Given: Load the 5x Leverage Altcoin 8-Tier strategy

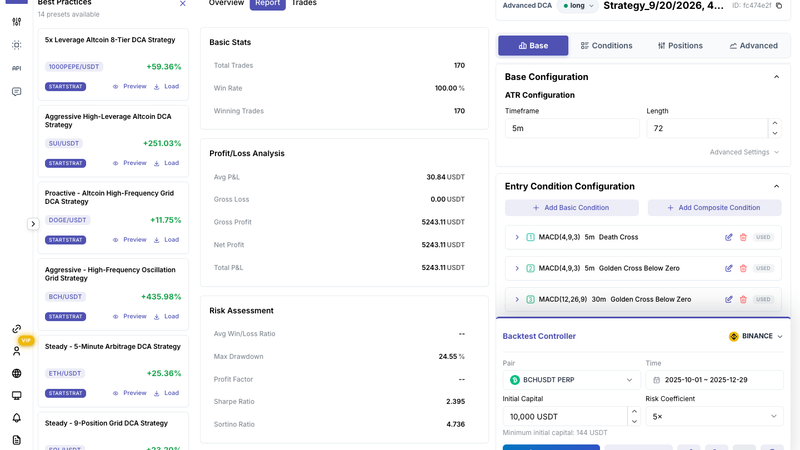Looking at the screenshot, I should click(166, 87).
